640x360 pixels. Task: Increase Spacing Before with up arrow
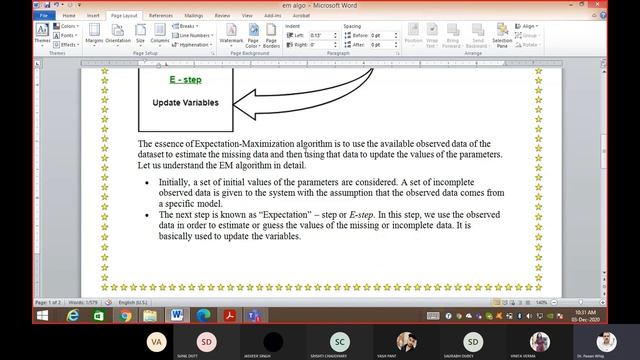(396, 33)
